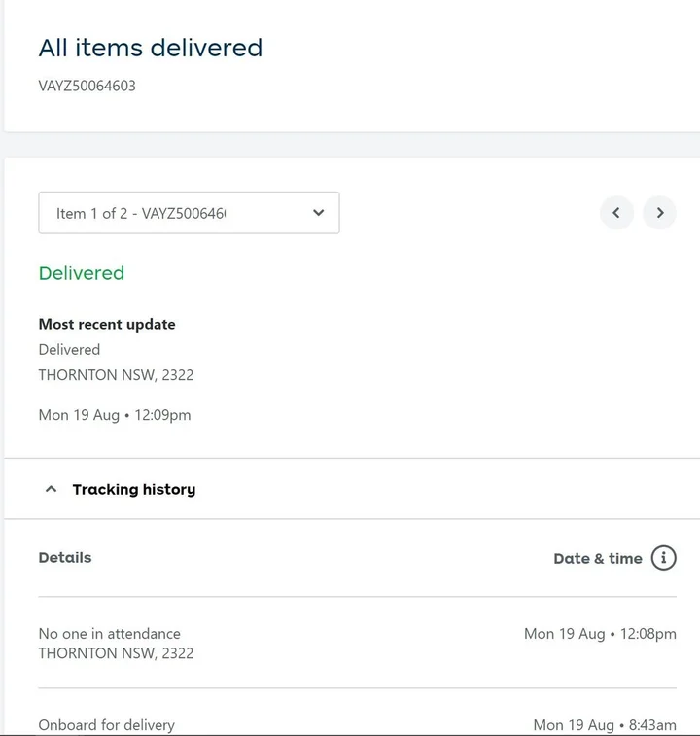Click the Mon 19 Aug 12:09pm timestamp

[x=115, y=415]
